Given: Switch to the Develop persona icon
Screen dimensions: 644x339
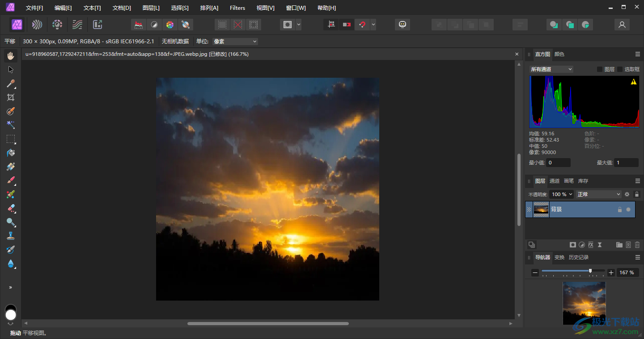Looking at the screenshot, I should click(x=57, y=25).
